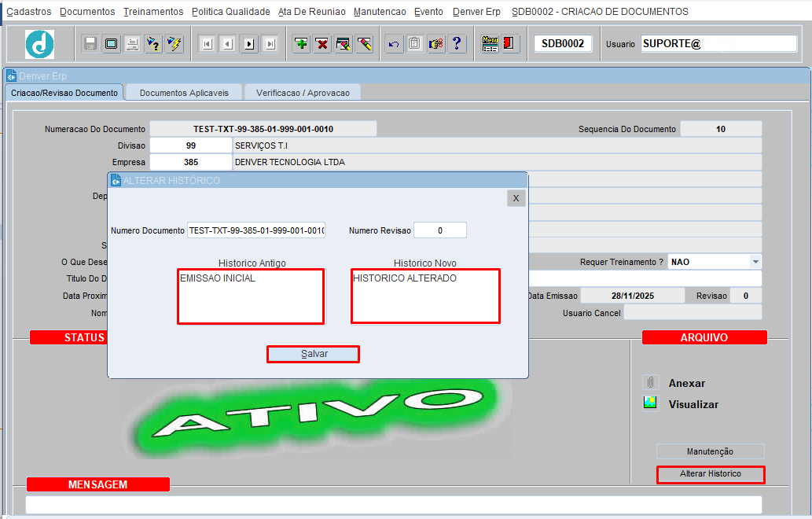Screen dimensions: 812x519
Task: Click the green plus insert record icon
Action: pos(301,44)
